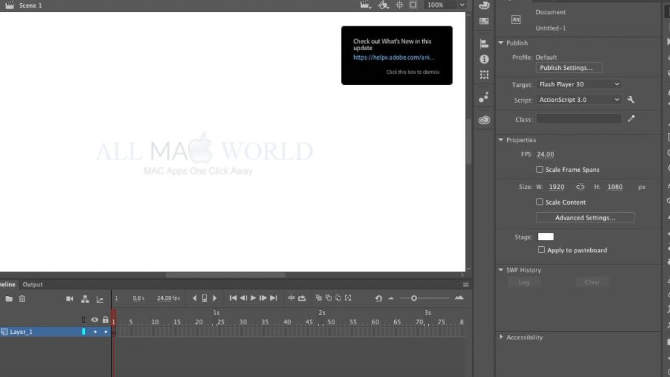670x377 pixels.
Task: Click the Edit Symbols icon above stage
Action: pos(383,5)
